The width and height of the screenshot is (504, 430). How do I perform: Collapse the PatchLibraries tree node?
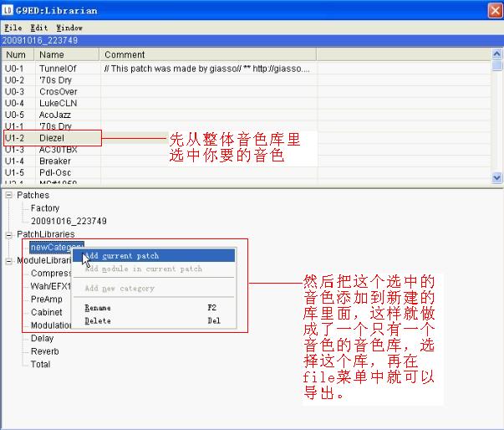coord(8,235)
